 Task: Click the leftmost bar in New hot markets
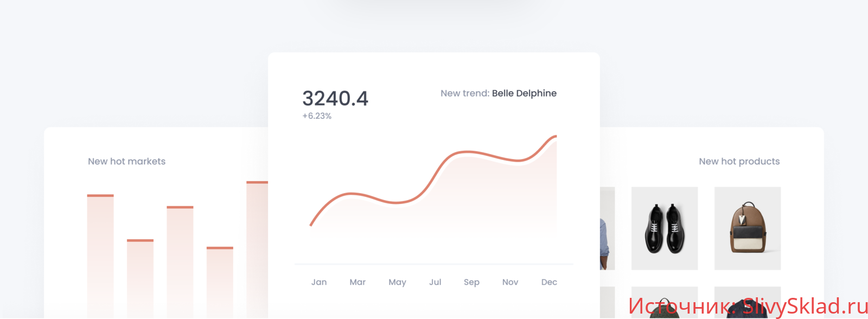[100, 256]
